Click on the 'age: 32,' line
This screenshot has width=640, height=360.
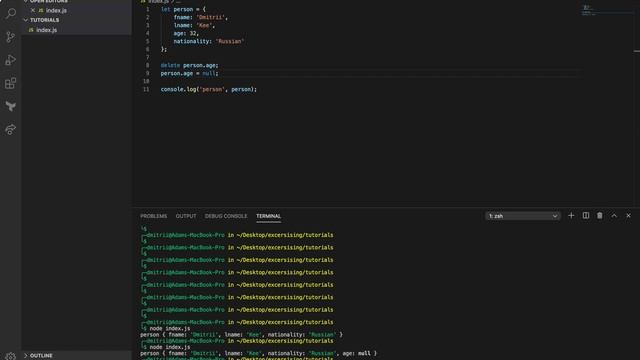click(186, 33)
